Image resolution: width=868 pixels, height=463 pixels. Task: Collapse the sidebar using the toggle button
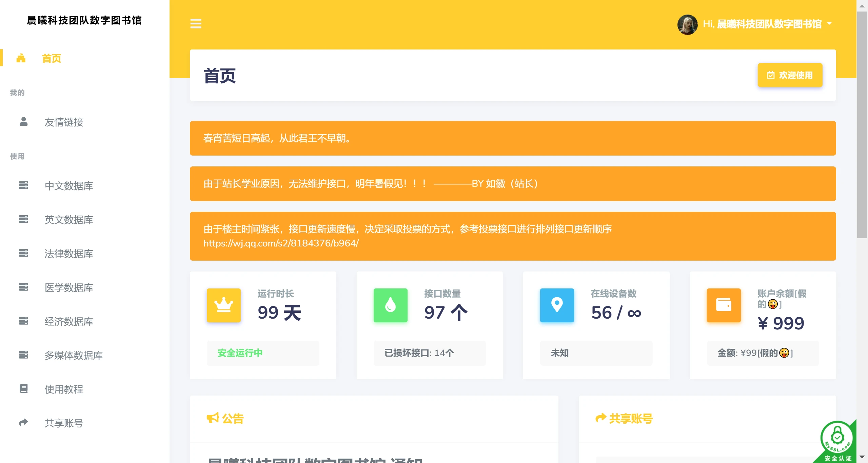(196, 24)
